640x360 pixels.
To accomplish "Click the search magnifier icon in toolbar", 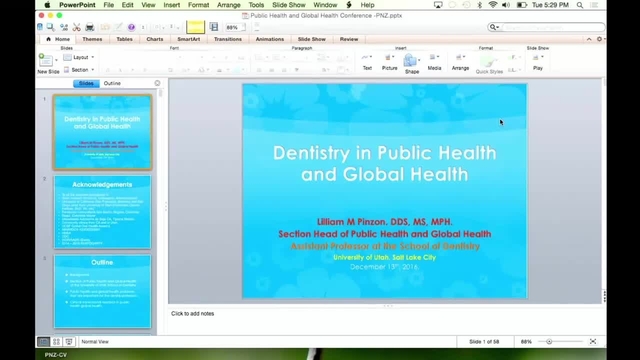I will click(494, 27).
